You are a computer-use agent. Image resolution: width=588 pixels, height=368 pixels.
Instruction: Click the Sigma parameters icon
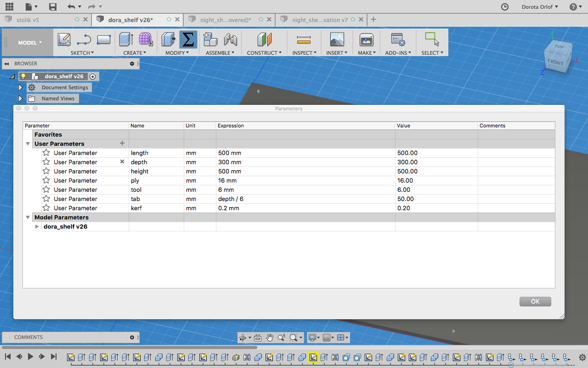pyautogui.click(x=188, y=40)
